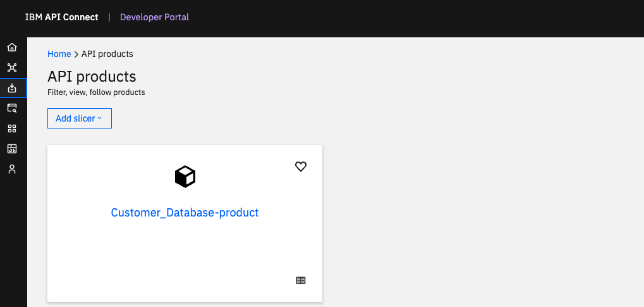The height and width of the screenshot is (307, 644).
Task: Select the network nodes sidebar icon
Action: [x=12, y=68]
